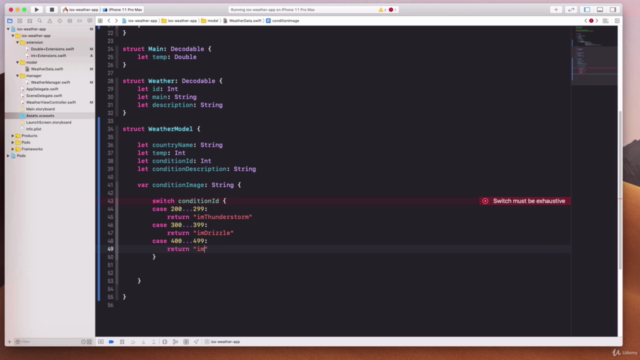This screenshot has height=360, width=640.
Task: Collapse the manager folder
Action: click(18, 76)
